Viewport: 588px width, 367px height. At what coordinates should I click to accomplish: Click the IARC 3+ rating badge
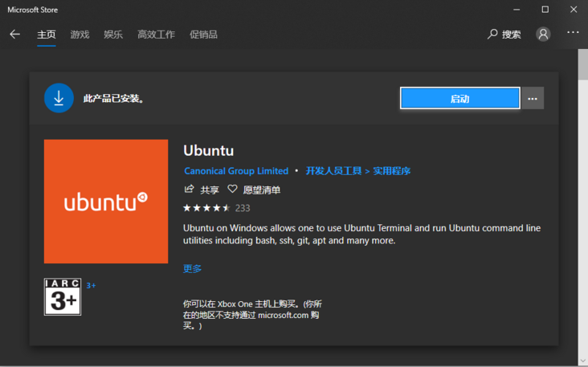click(x=63, y=297)
